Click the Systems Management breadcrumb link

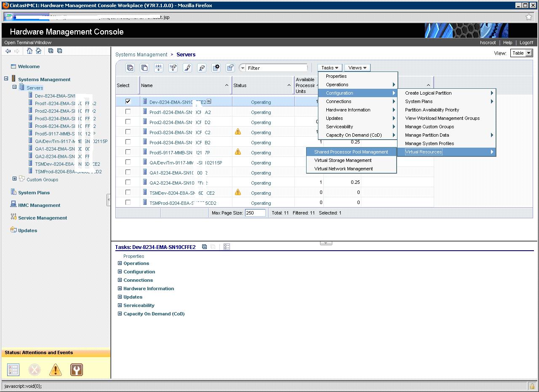(141, 55)
